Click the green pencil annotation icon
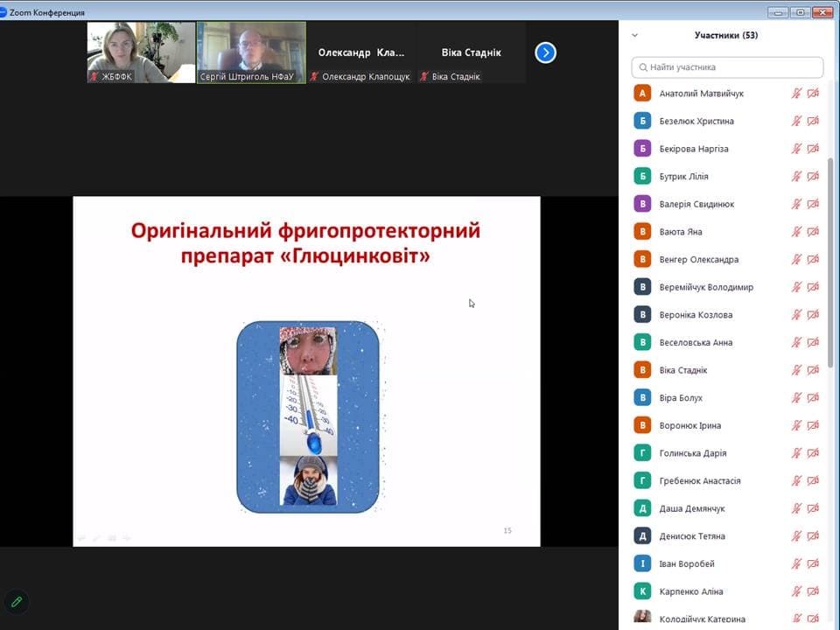The image size is (840, 630). click(17, 602)
